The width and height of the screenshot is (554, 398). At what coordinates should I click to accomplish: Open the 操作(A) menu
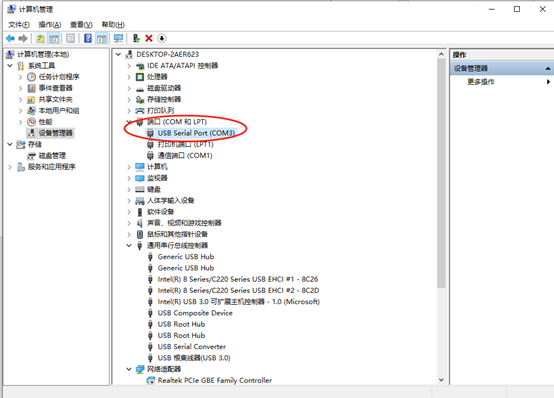pyautogui.click(x=50, y=24)
